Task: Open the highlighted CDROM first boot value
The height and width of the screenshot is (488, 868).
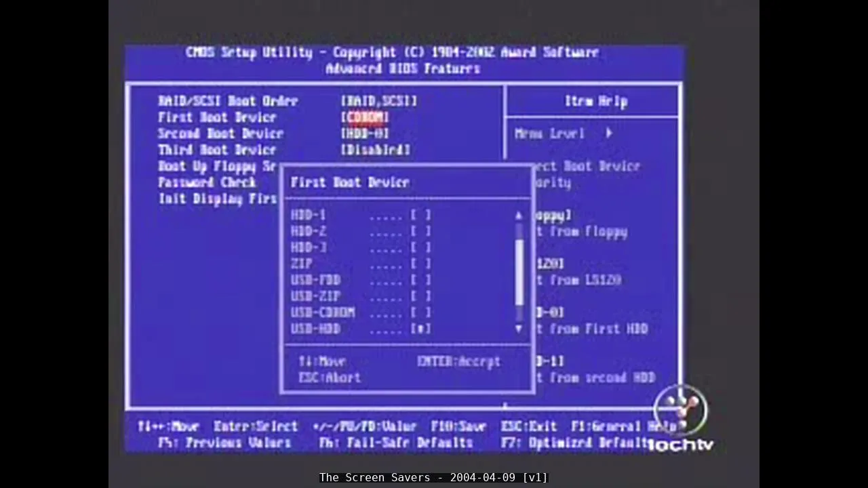Action: click(x=366, y=117)
